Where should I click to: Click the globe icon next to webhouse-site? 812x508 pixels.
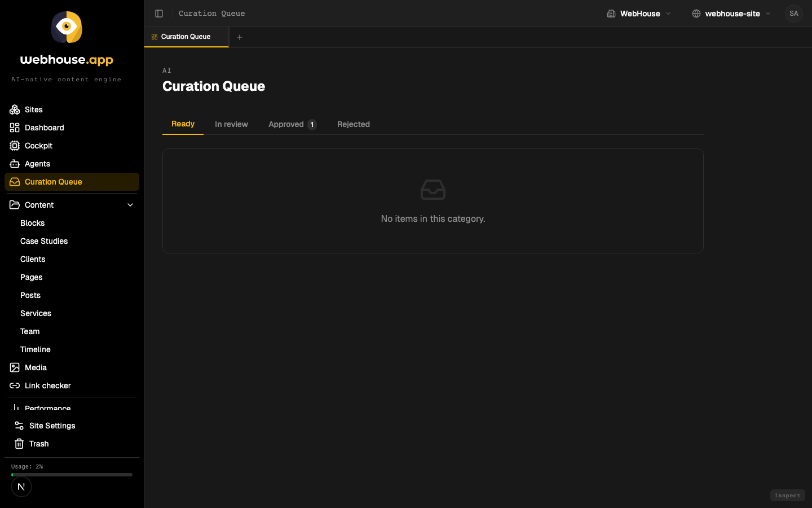click(696, 14)
